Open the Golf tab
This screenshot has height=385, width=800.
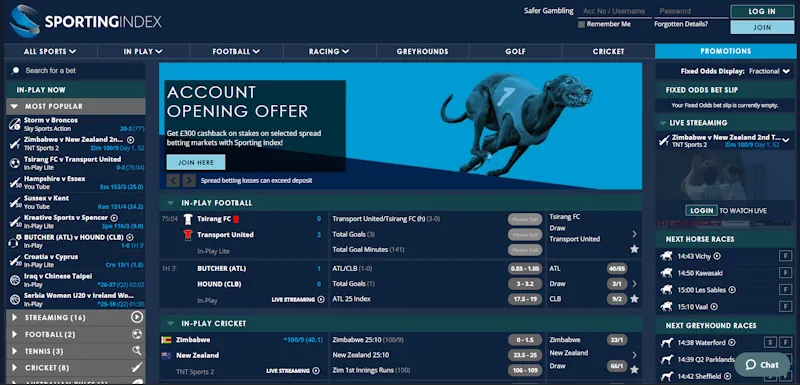(515, 51)
